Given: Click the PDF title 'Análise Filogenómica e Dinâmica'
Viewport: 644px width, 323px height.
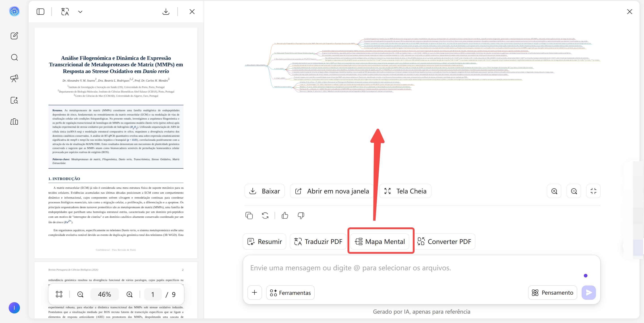Looking at the screenshot, I should (x=116, y=65).
